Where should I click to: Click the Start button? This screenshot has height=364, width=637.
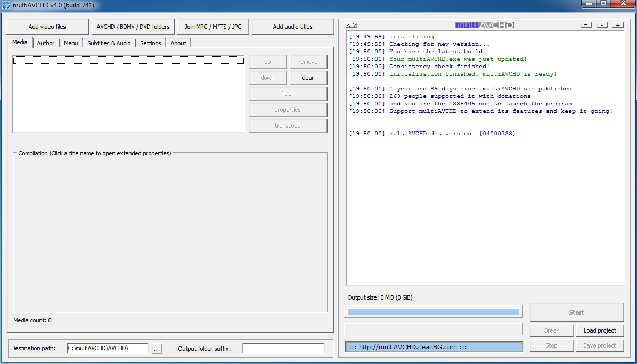pyautogui.click(x=576, y=312)
